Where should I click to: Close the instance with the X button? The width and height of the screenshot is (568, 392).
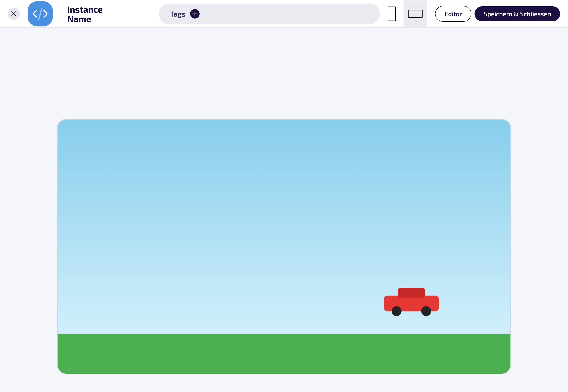pyautogui.click(x=14, y=14)
